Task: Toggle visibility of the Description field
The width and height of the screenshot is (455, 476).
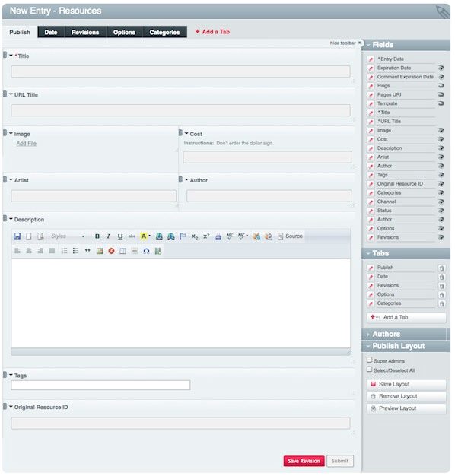Action: pyautogui.click(x=441, y=148)
